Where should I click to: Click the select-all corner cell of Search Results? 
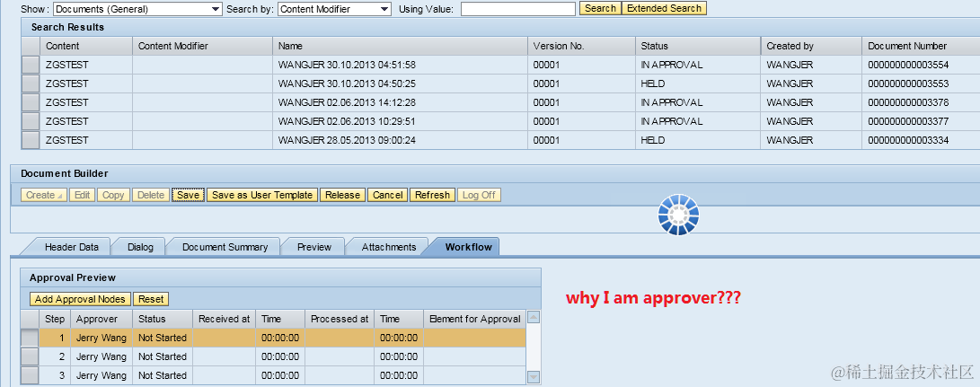[31, 46]
